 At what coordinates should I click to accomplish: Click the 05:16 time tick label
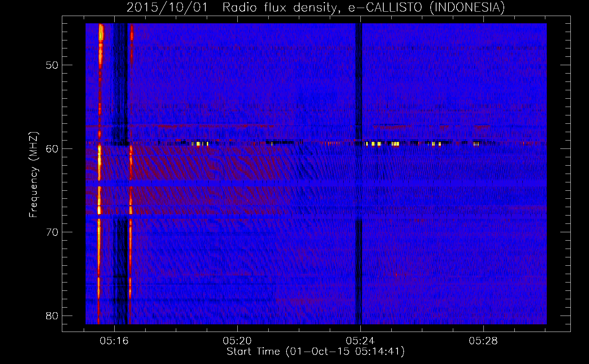[x=115, y=341]
